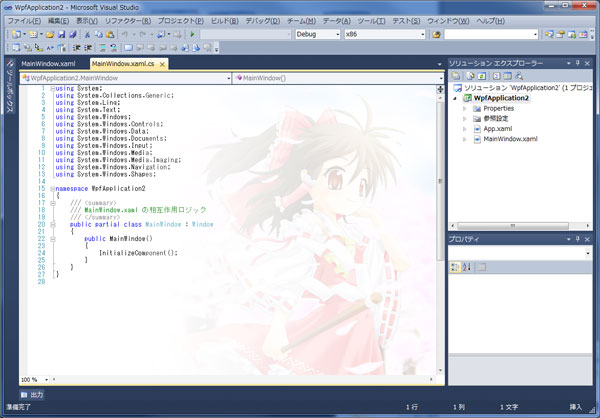The image size is (600, 418).
Task: Click the View Class Diagram icon
Action: pos(519,76)
